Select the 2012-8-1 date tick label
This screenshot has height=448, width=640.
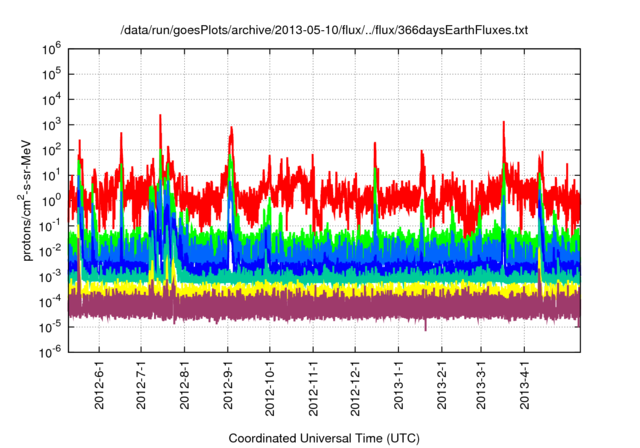[x=185, y=385]
